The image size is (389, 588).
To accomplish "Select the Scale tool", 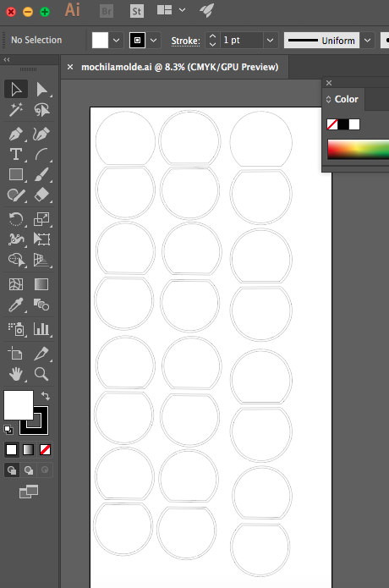I will tap(41, 219).
